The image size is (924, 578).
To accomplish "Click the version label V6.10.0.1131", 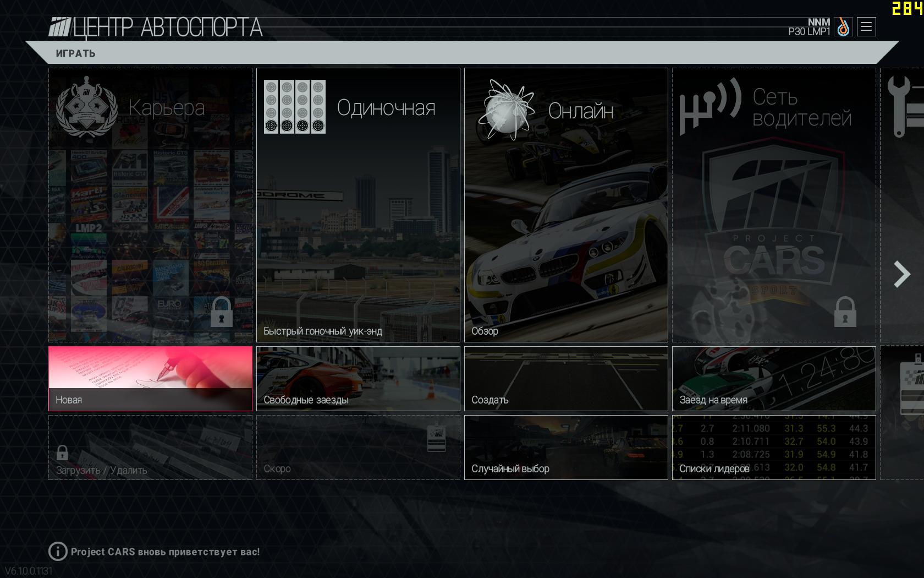I will click(29, 571).
